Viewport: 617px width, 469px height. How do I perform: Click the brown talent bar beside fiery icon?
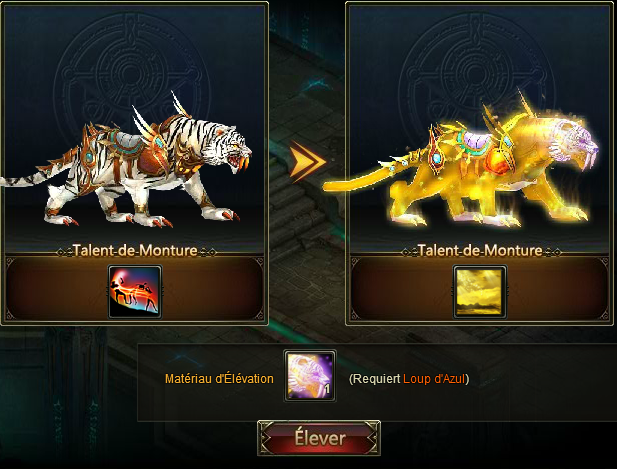57,289
